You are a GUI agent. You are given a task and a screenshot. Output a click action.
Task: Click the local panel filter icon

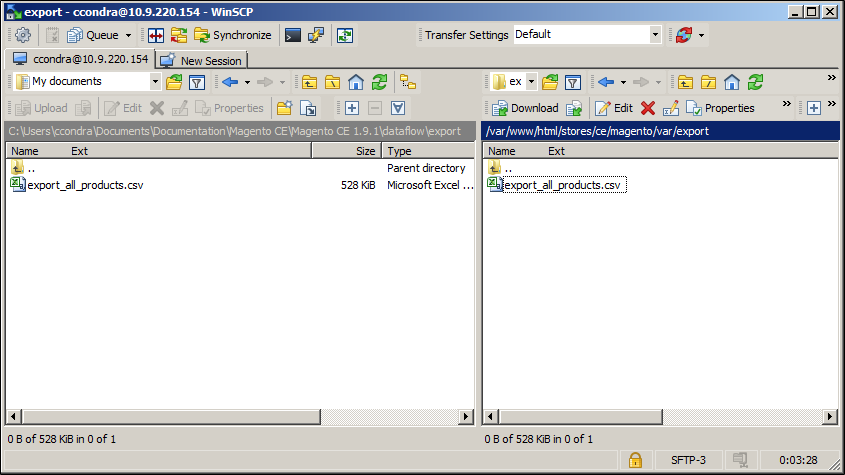point(197,82)
